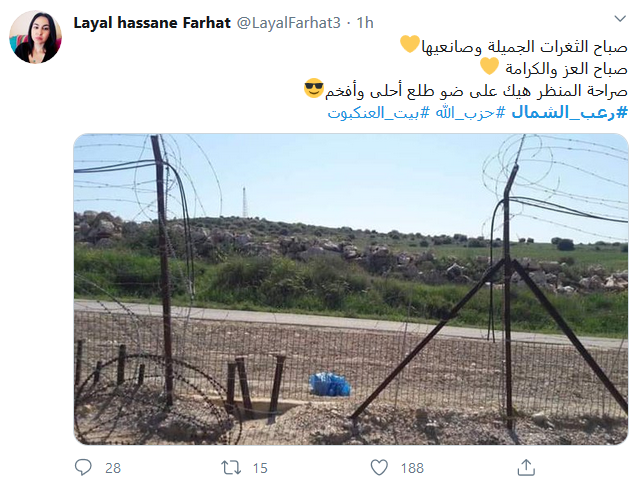Like the tweet with the heart icon
Image resolution: width=639 pixels, height=481 pixels.
pyautogui.click(x=379, y=467)
